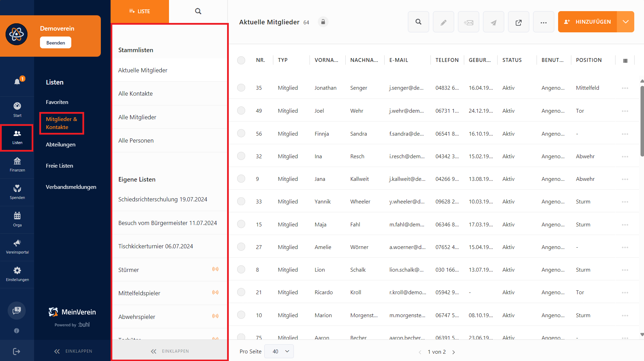Open the notifications bell icon

pyautogui.click(x=17, y=82)
